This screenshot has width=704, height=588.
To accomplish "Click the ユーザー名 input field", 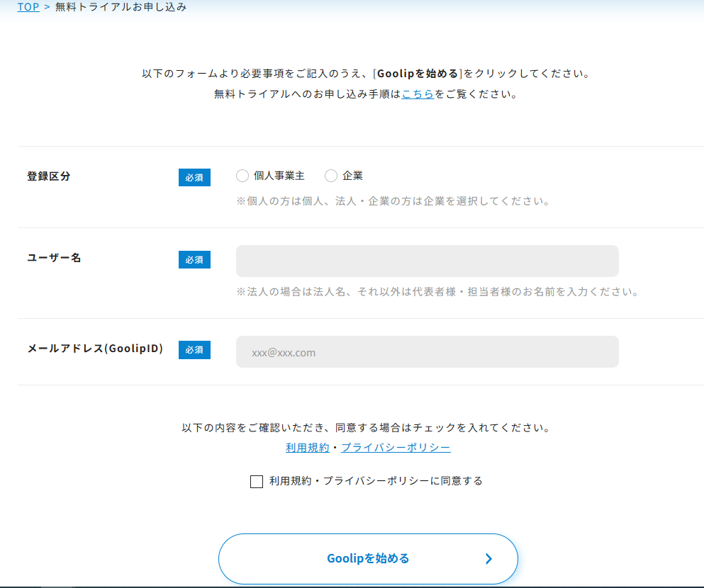I will pos(428,261).
